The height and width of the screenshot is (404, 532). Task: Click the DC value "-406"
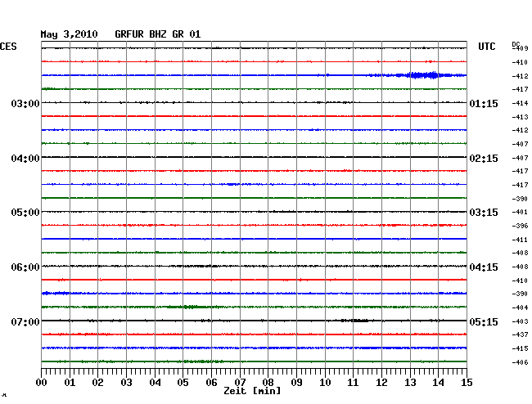click(520, 362)
